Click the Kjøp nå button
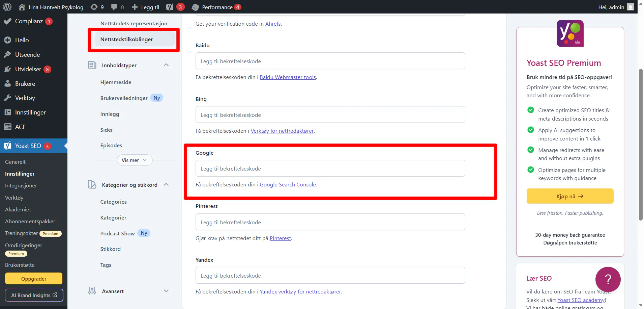This screenshot has width=644, height=309. 569,196
